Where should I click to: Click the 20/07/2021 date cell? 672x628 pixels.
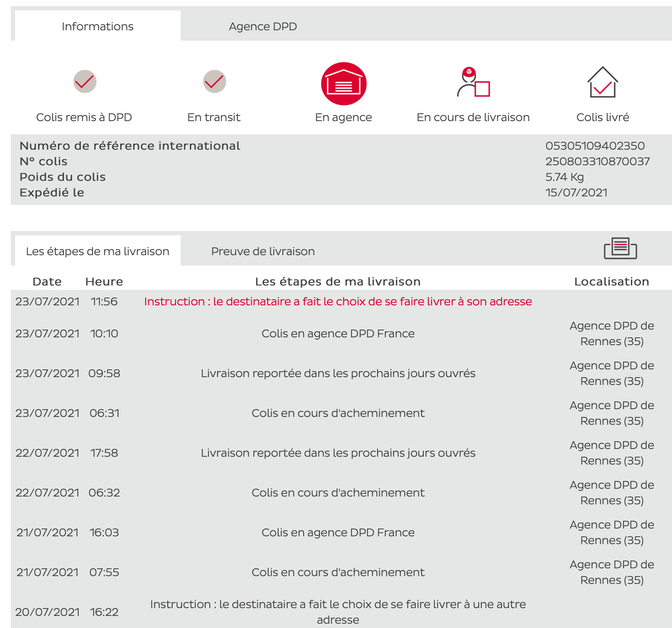tap(48, 612)
